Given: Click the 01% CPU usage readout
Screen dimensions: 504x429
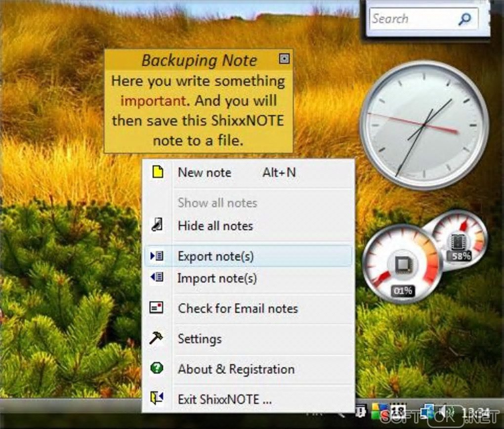Looking at the screenshot, I should 403,291.
